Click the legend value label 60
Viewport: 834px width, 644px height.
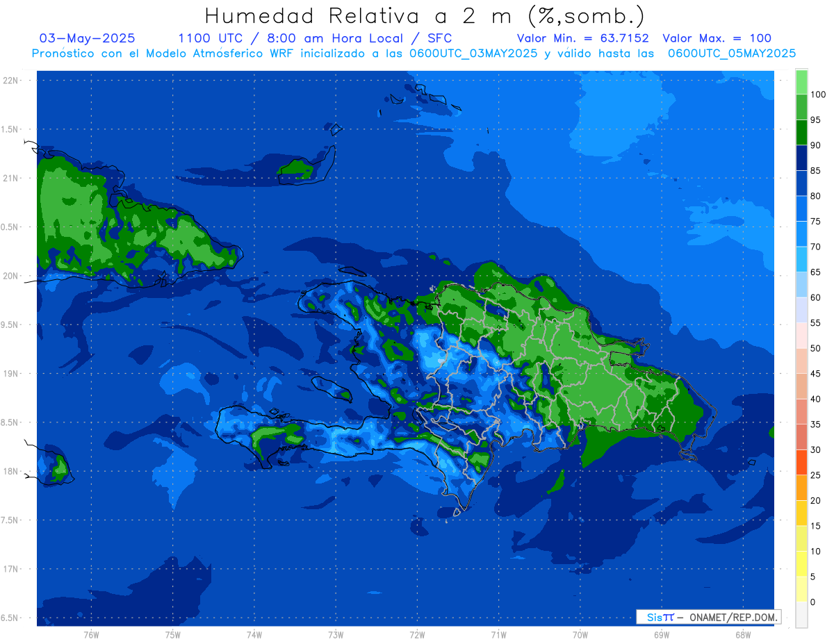pos(816,297)
